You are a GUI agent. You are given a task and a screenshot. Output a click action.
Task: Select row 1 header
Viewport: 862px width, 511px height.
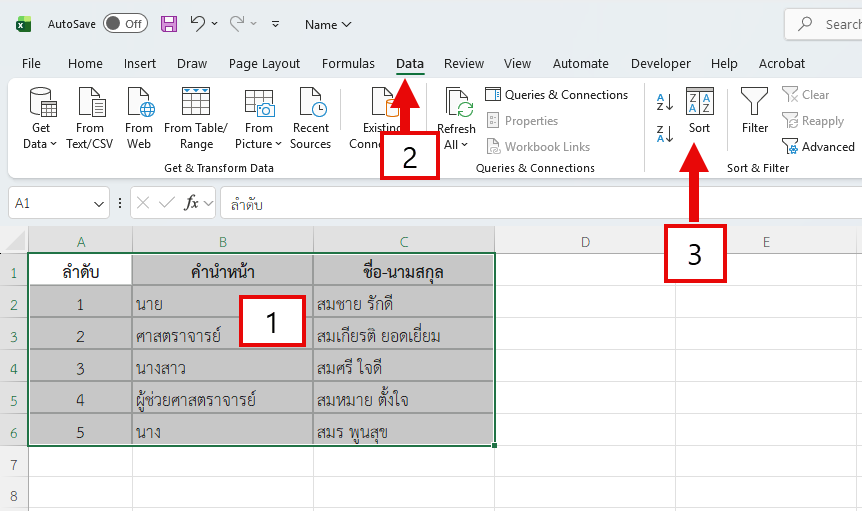tap(14, 273)
